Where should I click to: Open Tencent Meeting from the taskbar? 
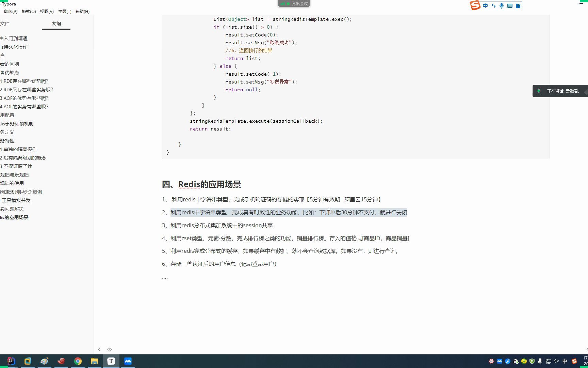pos(128,361)
